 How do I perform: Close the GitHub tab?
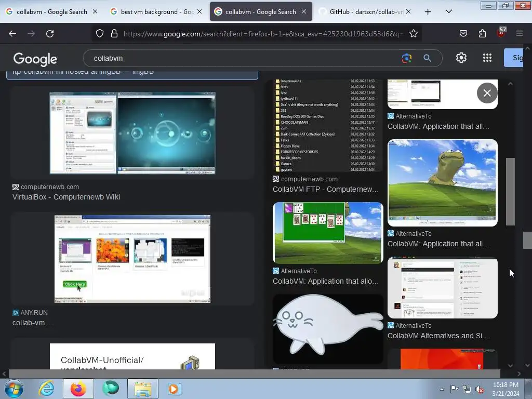408,11
